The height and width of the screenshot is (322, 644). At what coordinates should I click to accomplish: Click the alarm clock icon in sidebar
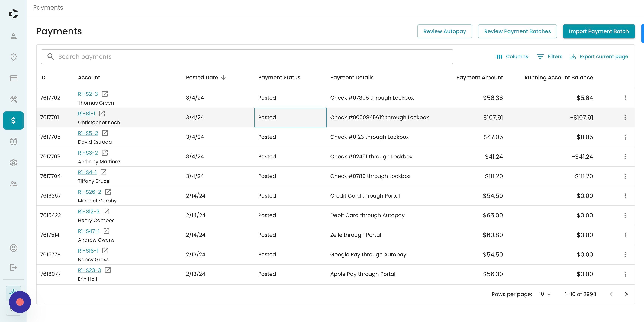click(x=14, y=142)
